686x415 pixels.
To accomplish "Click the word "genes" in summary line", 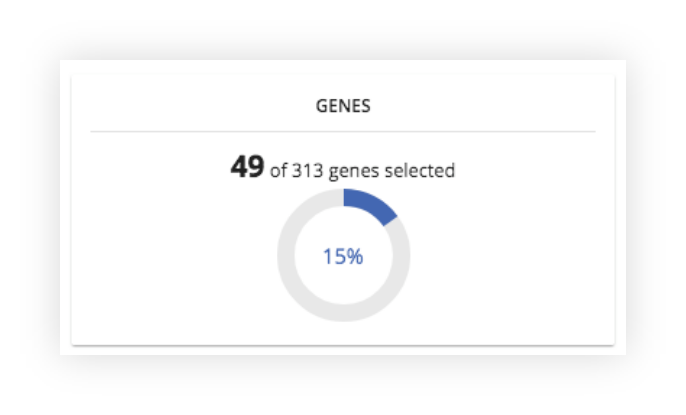I will coord(354,171).
